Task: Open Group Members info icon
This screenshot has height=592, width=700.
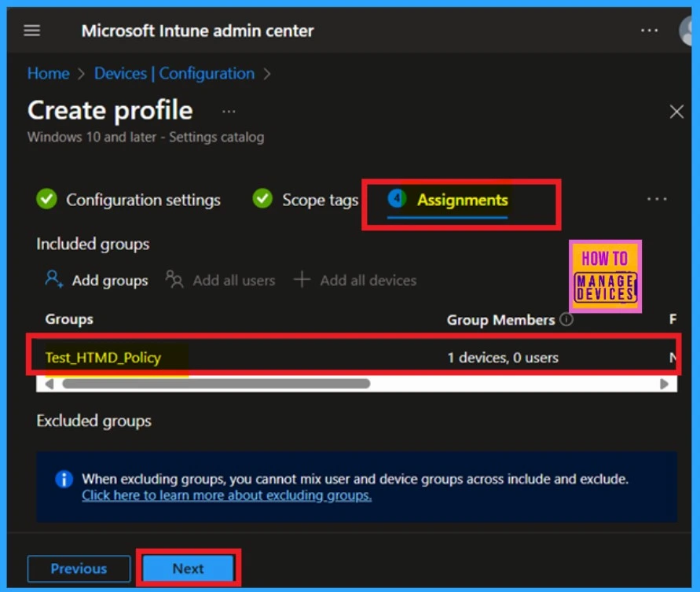Action: (566, 319)
